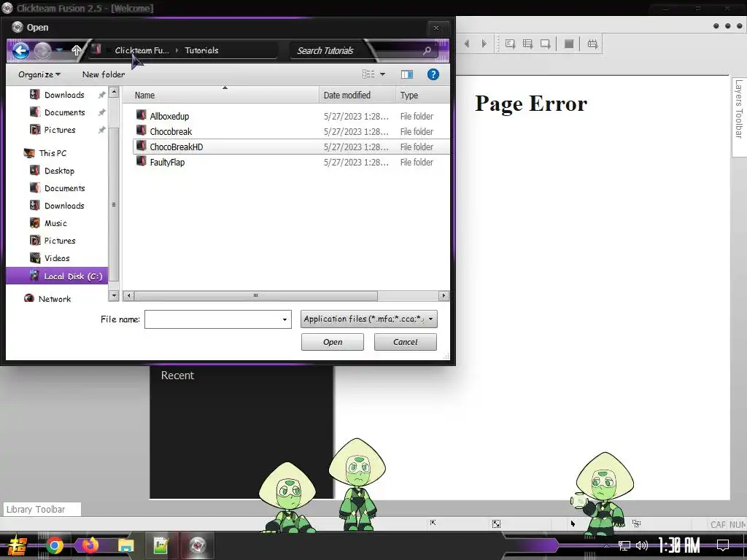Screen dimensions: 747x560
Task: Open the Notepad++ taskbar icon
Action: click(x=161, y=545)
